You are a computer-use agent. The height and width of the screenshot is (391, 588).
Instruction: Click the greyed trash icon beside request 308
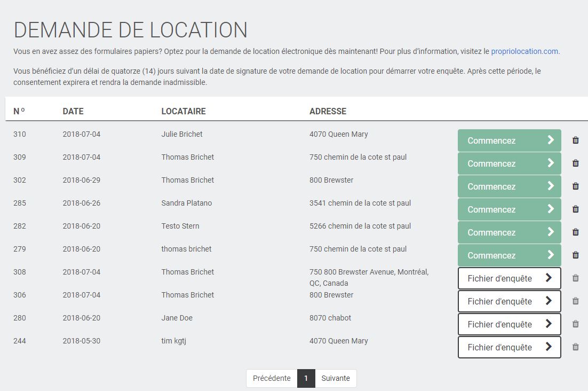(x=575, y=278)
